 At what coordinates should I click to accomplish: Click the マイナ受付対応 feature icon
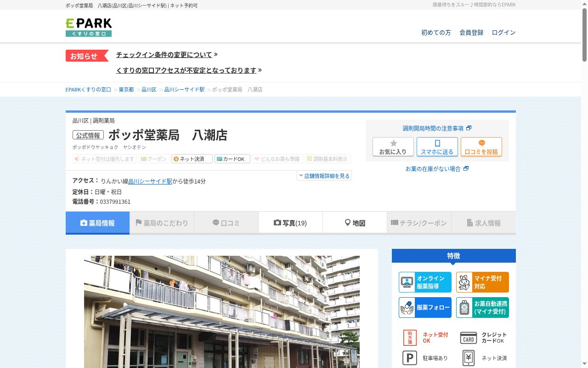482,282
